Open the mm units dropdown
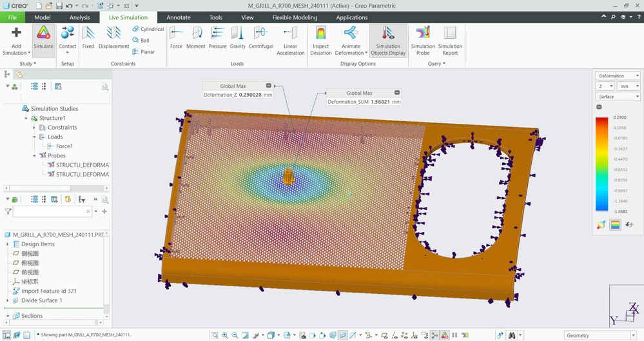The width and height of the screenshot is (644, 341). tap(629, 86)
